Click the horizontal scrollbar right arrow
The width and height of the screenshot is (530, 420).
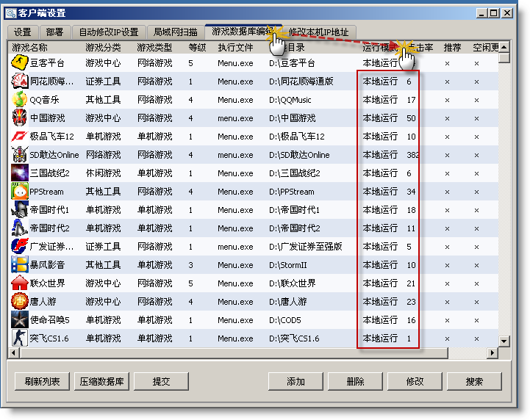[493, 352]
